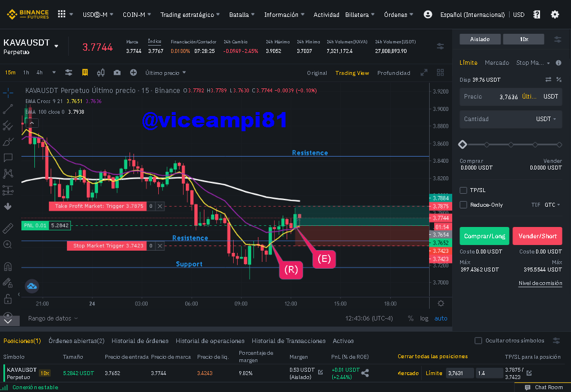Click Cerrar todas las posiciones
The width and height of the screenshot is (571, 392).
click(x=432, y=357)
